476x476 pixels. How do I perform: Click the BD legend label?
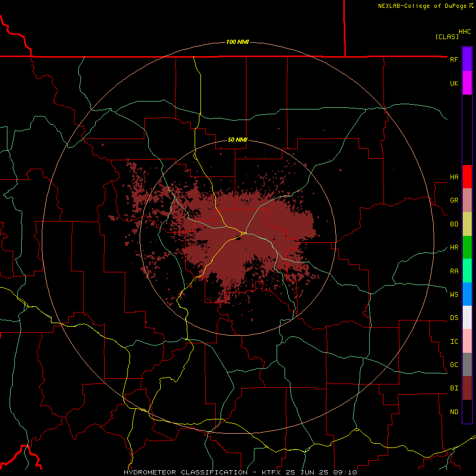tap(454, 224)
